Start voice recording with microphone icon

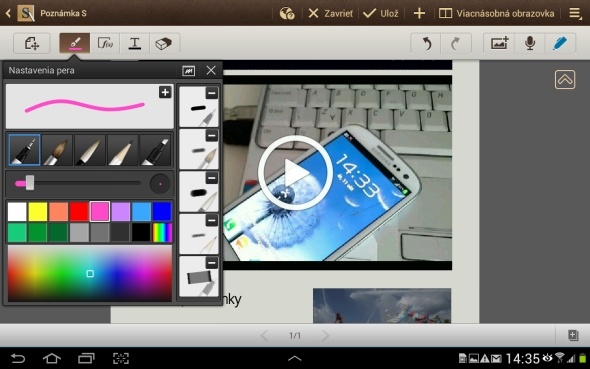530,43
